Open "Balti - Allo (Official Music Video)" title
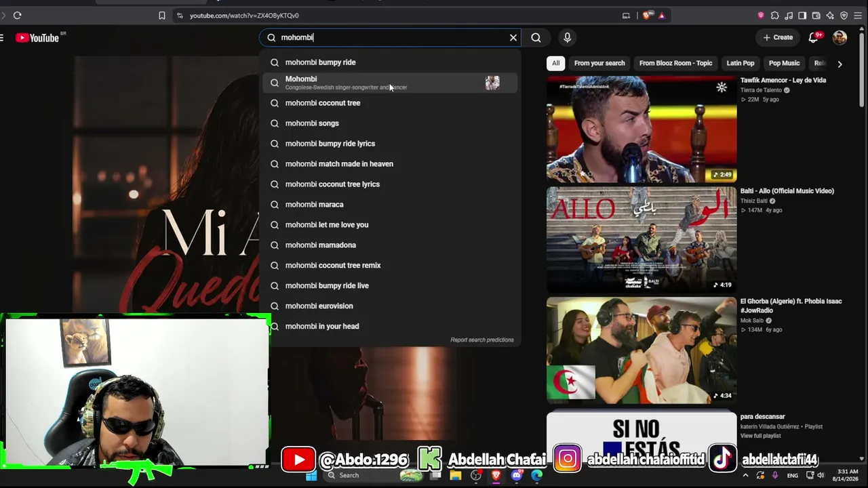 (x=787, y=191)
